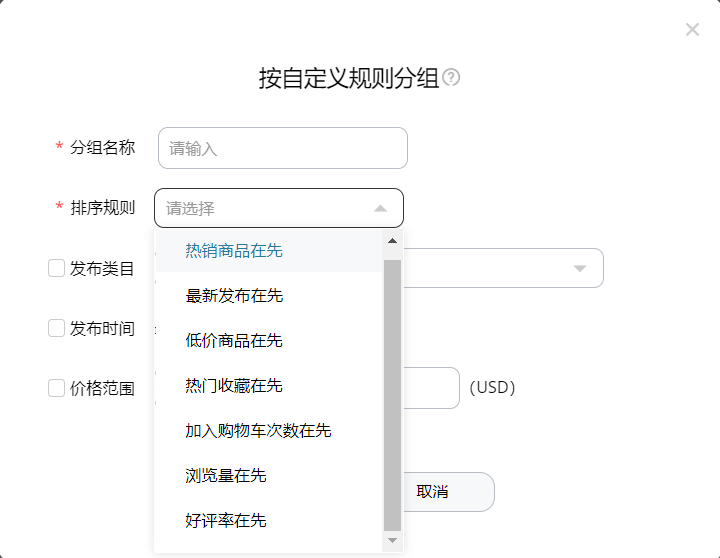Check the 价格范围 checkbox
Viewport: 720px width, 558px height.
coord(56,388)
